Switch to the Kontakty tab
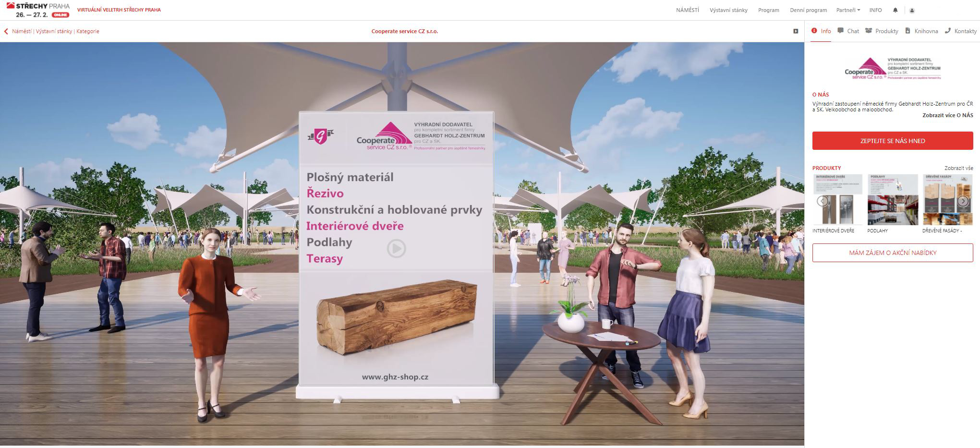This screenshot has width=980, height=448. [x=960, y=31]
